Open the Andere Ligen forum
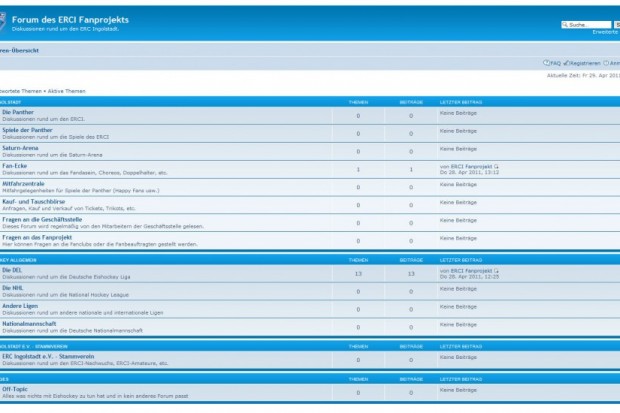Screen dimensions: 620x413 point(20,306)
